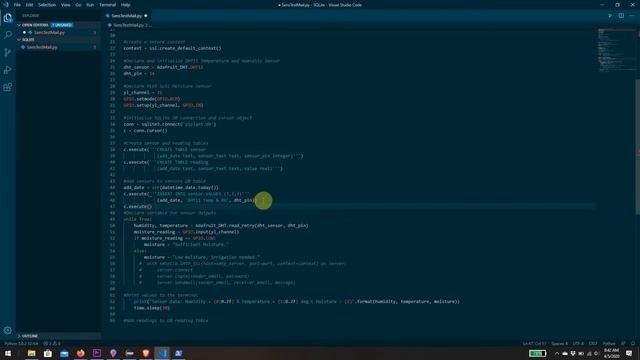Open the Run and Debug view
Viewport: 640px width, 360px height.
pyautogui.click(x=8, y=70)
